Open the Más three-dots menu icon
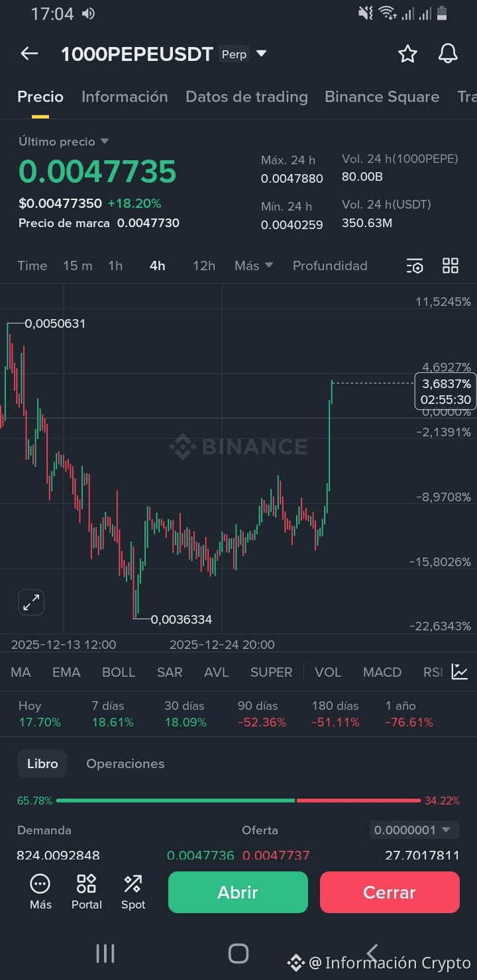Screen dimensions: 477x980 (40, 892)
